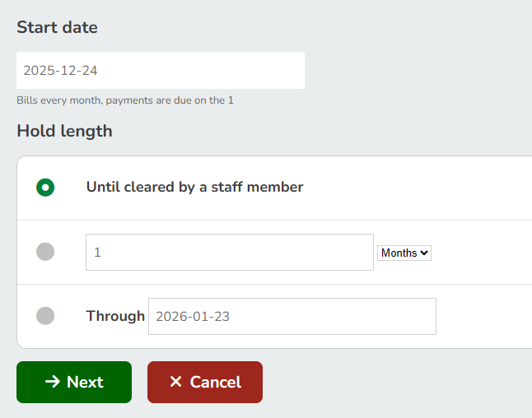Viewport: 532px width, 418px height.
Task: Click the arrow icon on Next button
Action: coord(52,382)
